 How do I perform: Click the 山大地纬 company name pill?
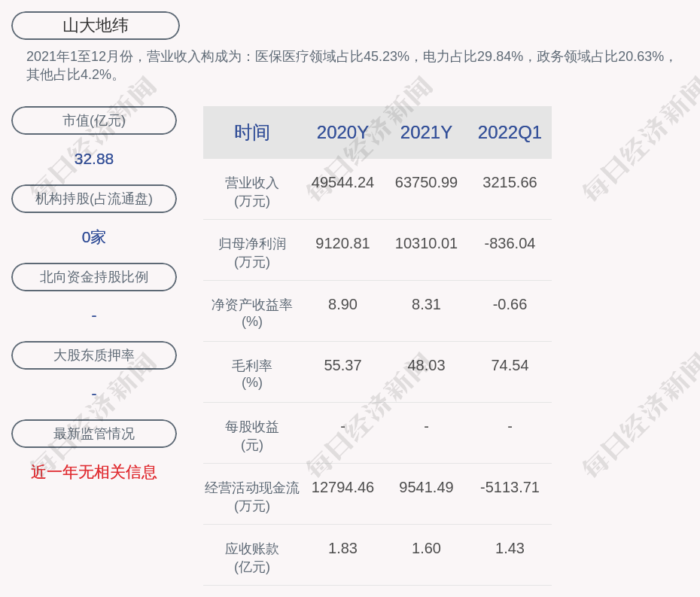96,26
